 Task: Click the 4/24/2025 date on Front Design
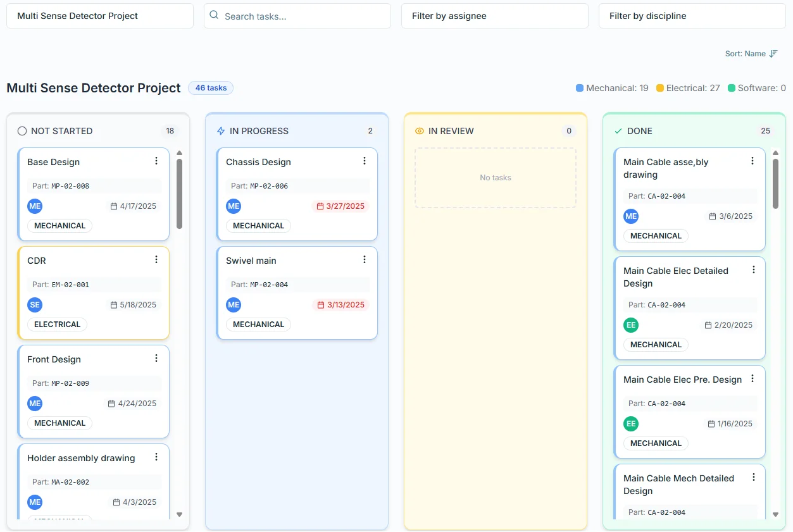[132, 404]
